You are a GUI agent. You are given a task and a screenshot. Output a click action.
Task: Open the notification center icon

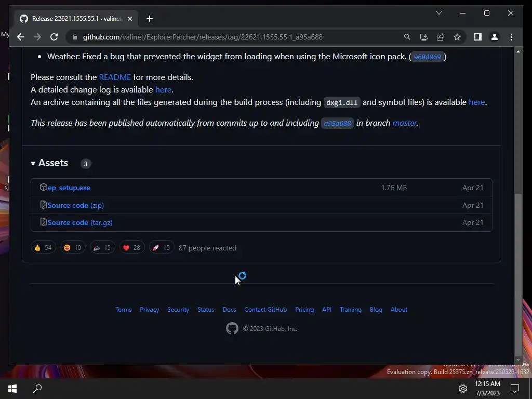pos(515,389)
